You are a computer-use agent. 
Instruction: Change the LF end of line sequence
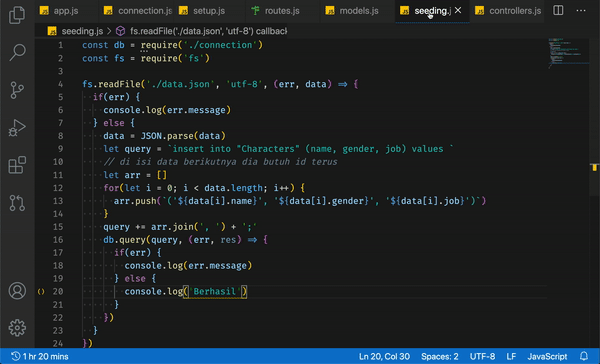point(511,356)
